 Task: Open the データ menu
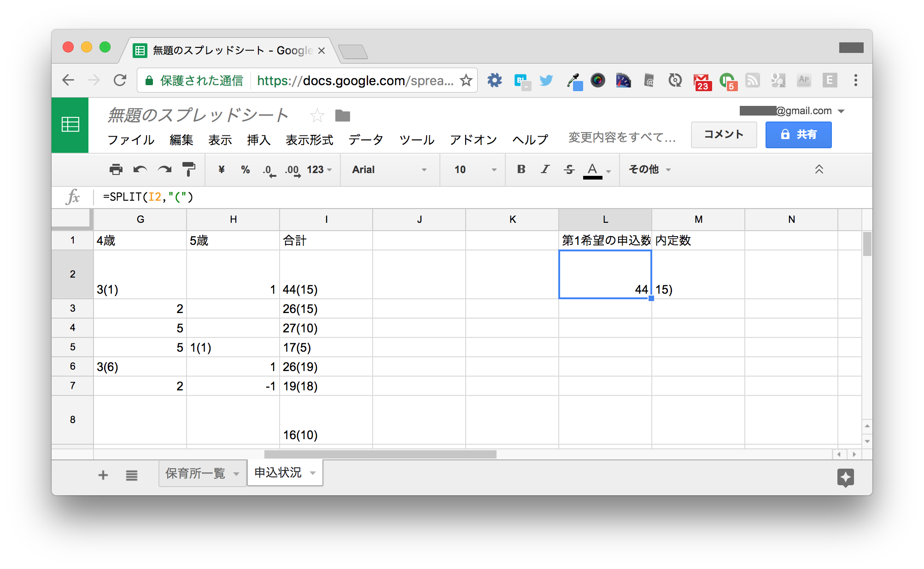click(366, 139)
